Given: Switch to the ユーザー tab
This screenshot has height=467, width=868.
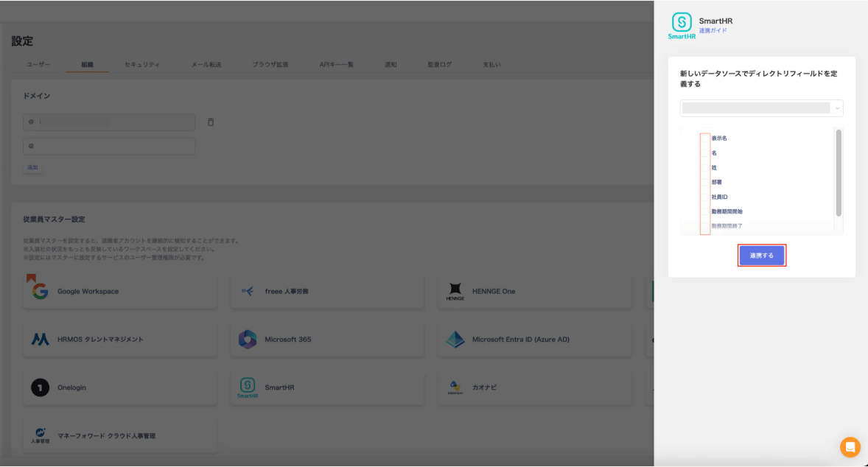Looking at the screenshot, I should (39, 65).
